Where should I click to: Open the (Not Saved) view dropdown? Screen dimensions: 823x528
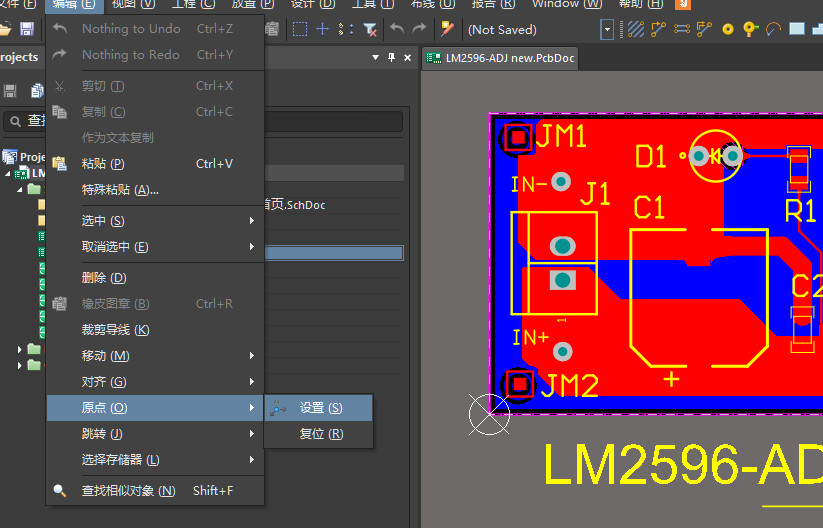point(607,30)
